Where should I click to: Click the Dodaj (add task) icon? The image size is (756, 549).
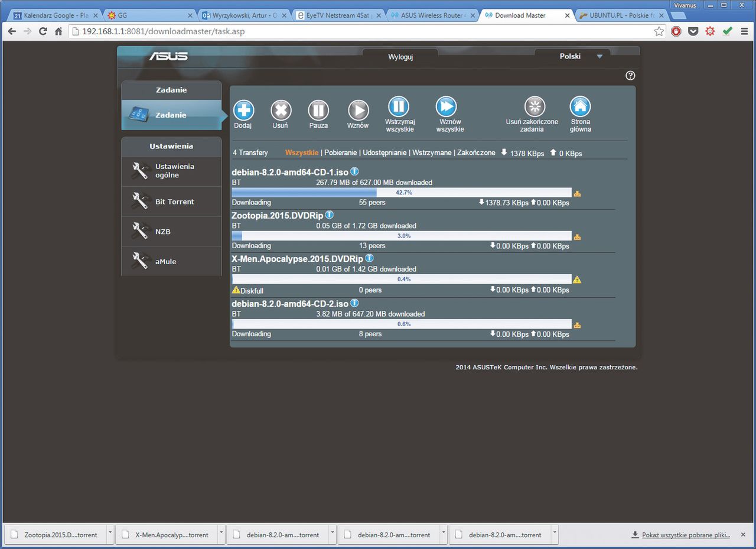click(x=243, y=110)
